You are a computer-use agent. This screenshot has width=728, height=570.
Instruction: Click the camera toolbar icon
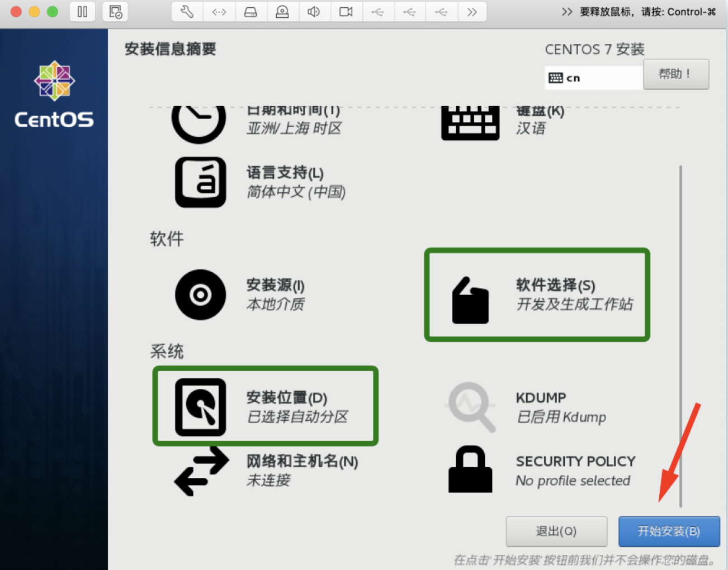(x=346, y=12)
